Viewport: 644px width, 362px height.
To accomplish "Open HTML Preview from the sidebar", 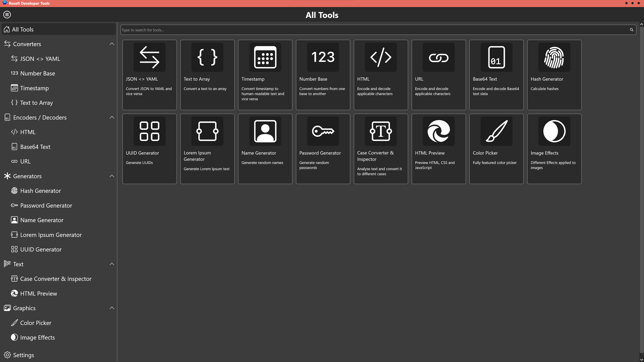I will click(x=39, y=293).
